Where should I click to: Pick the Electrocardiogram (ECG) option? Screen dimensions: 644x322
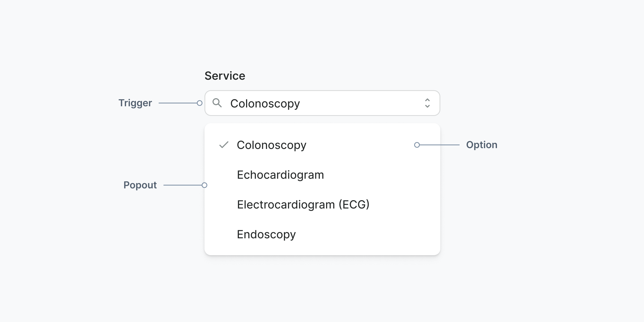coord(303,205)
